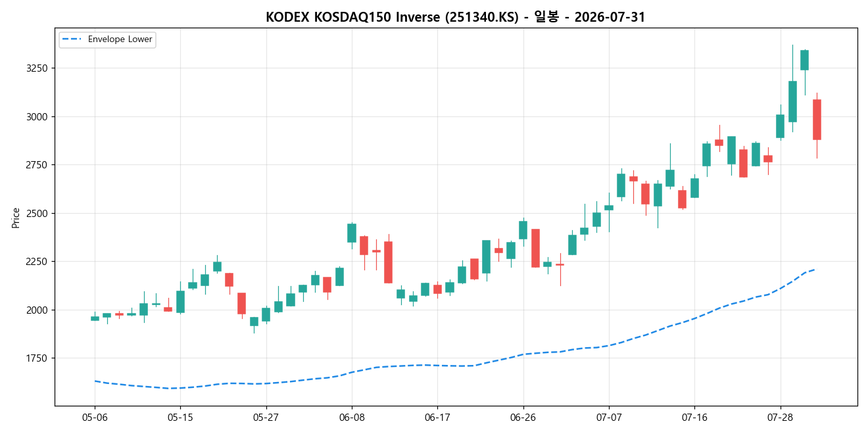Click the 3000 y-axis tick label
The width and height of the screenshot is (868, 434).
click(38, 116)
